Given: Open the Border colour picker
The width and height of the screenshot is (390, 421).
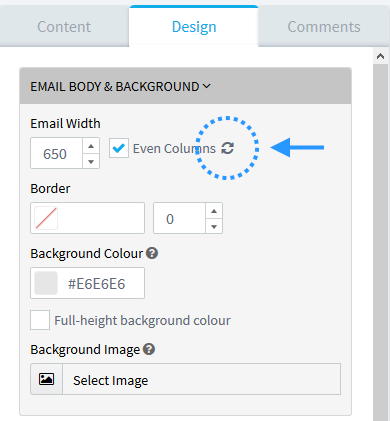Looking at the screenshot, I should (87, 218).
